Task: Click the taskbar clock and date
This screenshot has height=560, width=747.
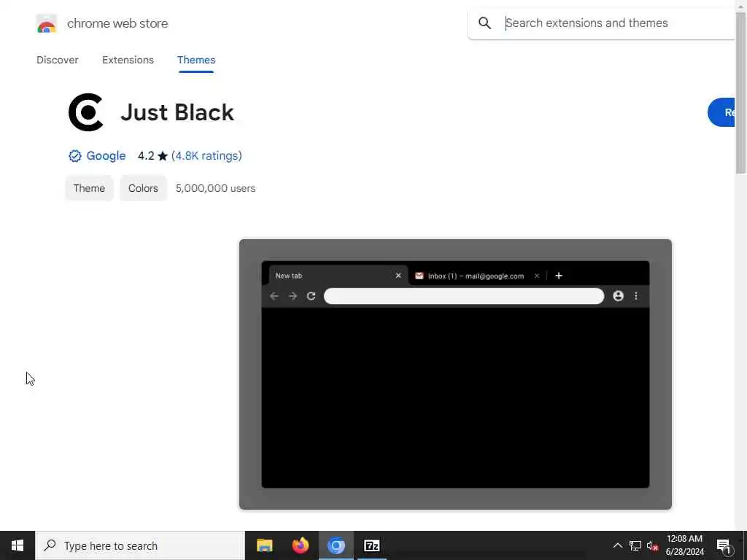Action: [x=684, y=545]
